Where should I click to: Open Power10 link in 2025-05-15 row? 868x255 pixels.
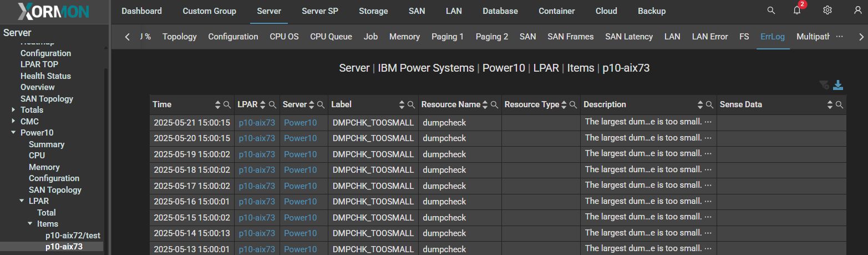pos(301,217)
